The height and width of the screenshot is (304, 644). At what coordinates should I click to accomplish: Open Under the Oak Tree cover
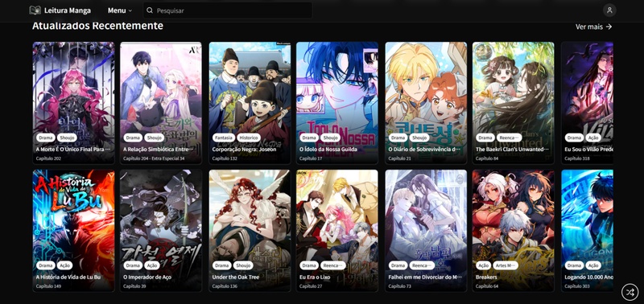point(250,231)
